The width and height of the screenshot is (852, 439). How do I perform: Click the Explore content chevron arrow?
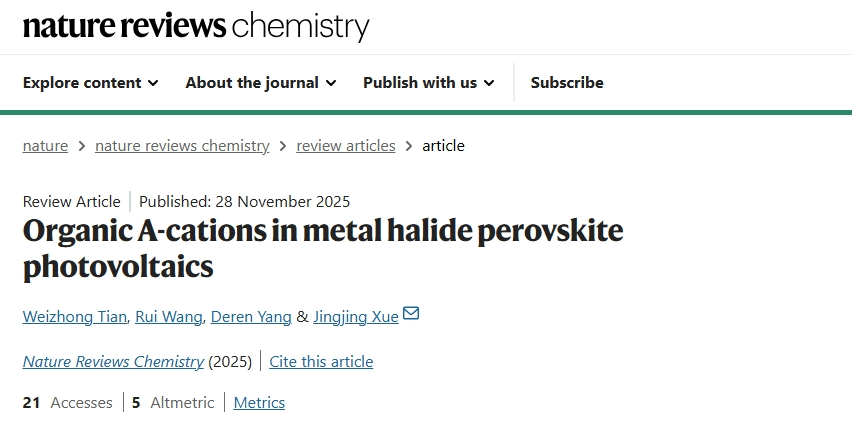point(153,83)
